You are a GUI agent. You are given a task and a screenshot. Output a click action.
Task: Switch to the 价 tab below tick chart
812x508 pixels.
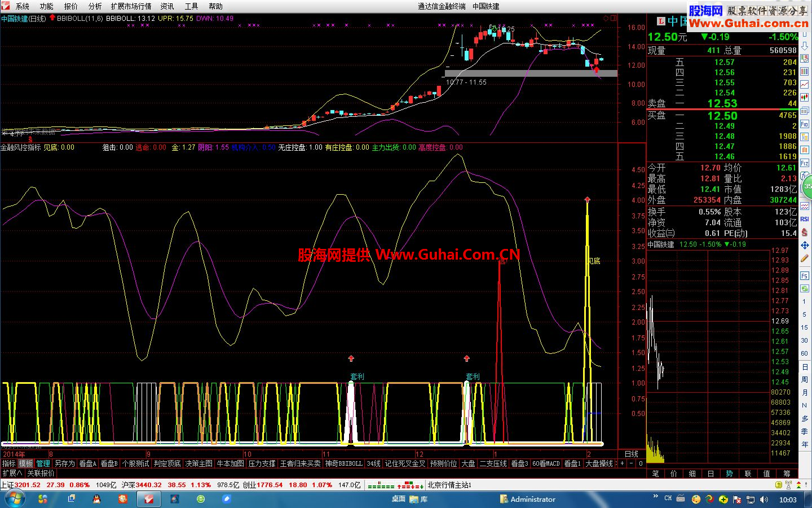[674, 473]
